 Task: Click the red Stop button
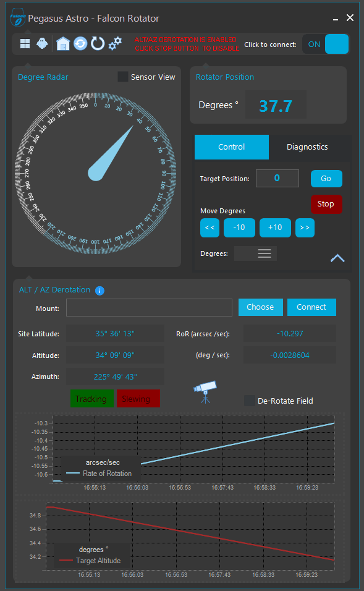(326, 204)
